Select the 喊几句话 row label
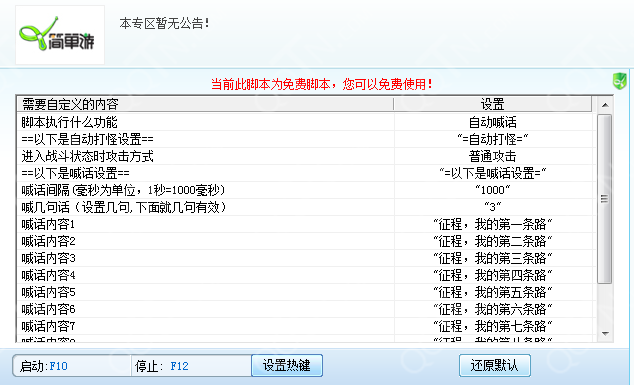The width and height of the screenshot is (634, 385). click(x=123, y=207)
